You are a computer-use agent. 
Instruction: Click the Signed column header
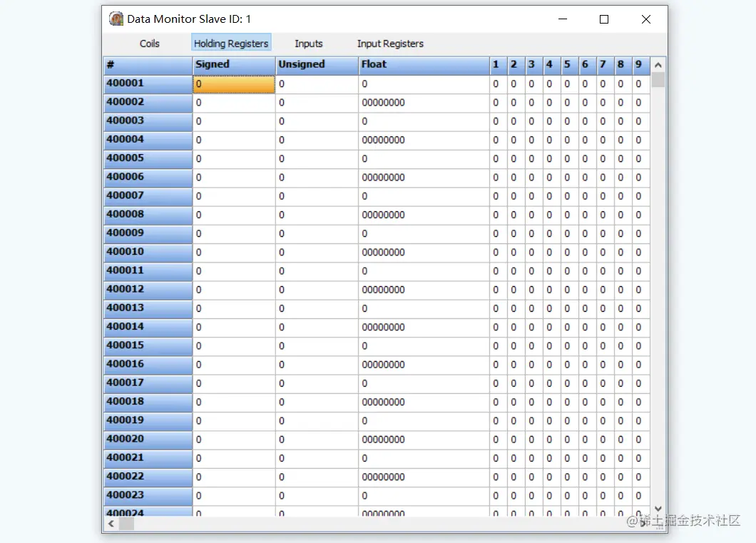coord(234,65)
